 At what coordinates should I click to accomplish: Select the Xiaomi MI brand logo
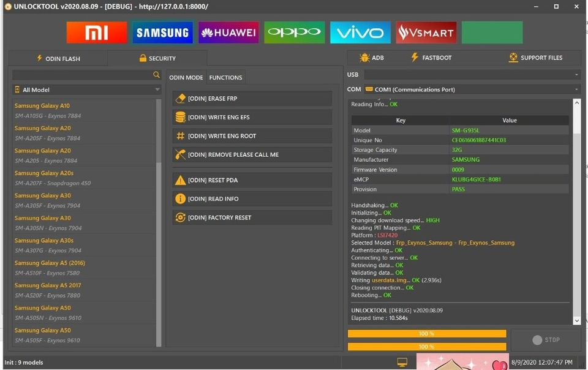pos(97,32)
